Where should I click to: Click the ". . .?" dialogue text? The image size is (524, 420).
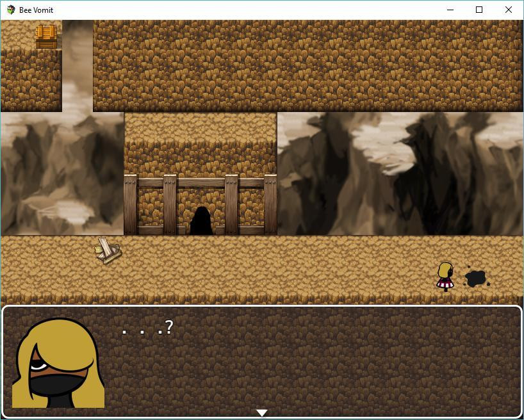147,327
